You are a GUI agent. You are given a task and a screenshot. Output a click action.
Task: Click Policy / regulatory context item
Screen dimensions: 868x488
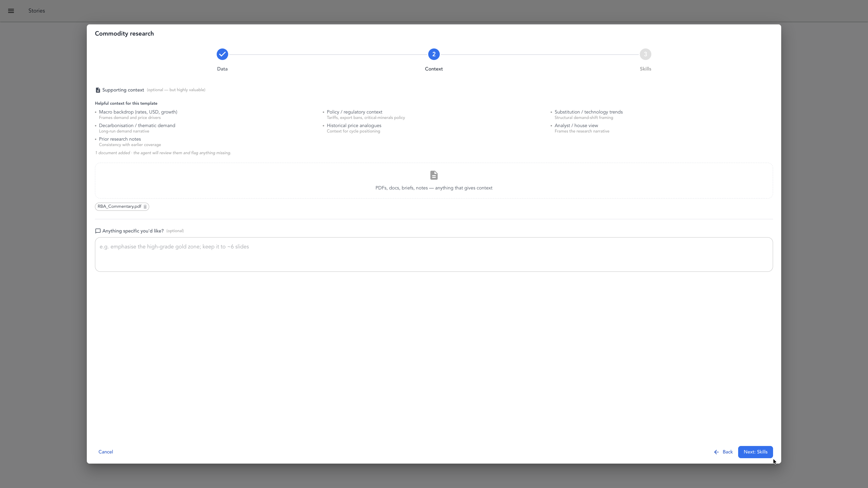[x=355, y=112]
